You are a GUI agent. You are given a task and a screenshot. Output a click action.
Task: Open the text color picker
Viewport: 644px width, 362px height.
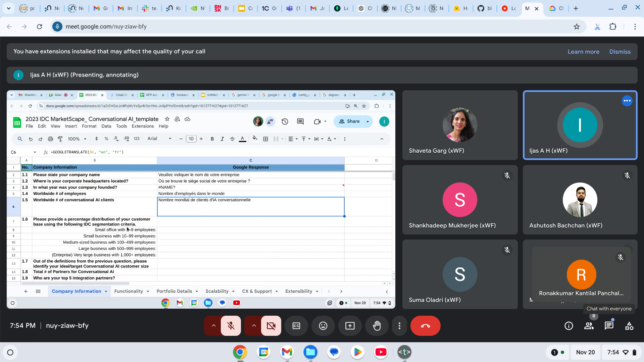point(242,139)
